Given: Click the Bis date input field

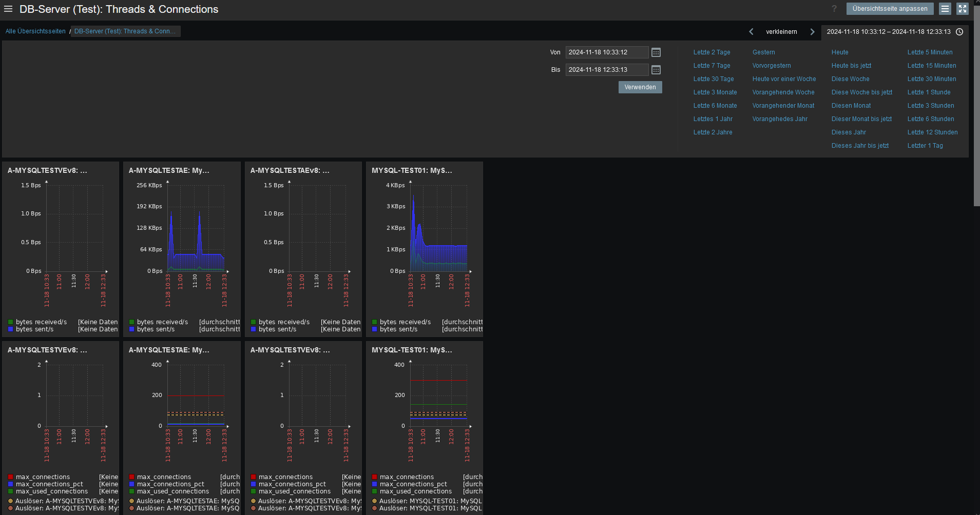Looking at the screenshot, I should [x=606, y=70].
